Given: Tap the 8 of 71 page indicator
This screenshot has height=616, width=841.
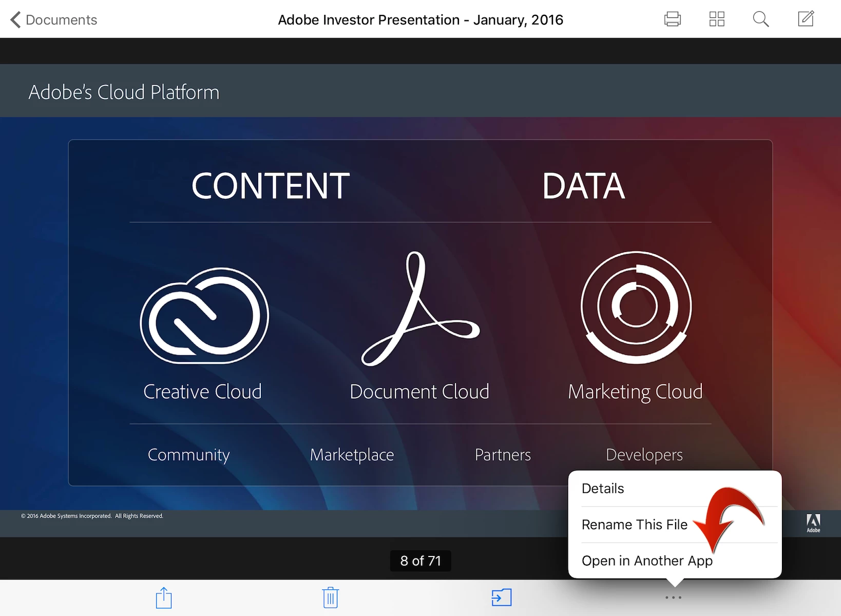Looking at the screenshot, I should [x=420, y=561].
